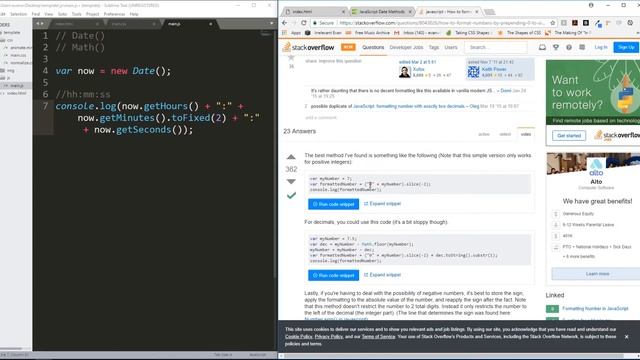The width and height of the screenshot is (640, 360).
Task: Open the Tools menu in Sublime Text
Action: tap(76, 14)
